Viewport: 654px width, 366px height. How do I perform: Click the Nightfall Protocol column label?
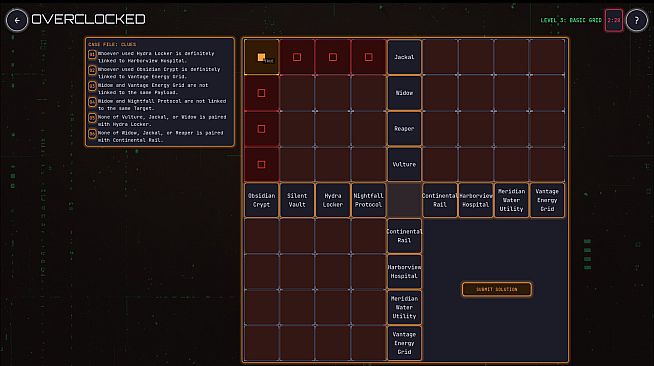click(369, 200)
